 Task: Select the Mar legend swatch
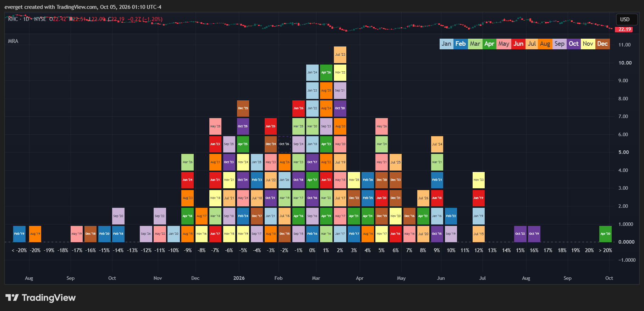(x=475, y=44)
